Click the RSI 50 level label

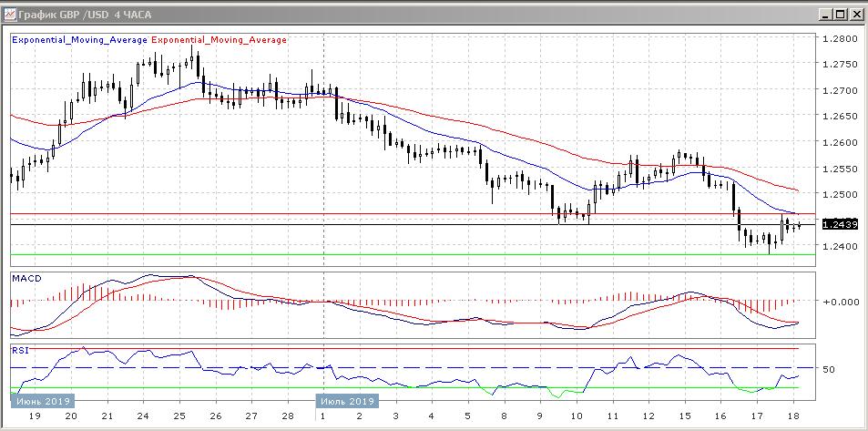point(829,370)
